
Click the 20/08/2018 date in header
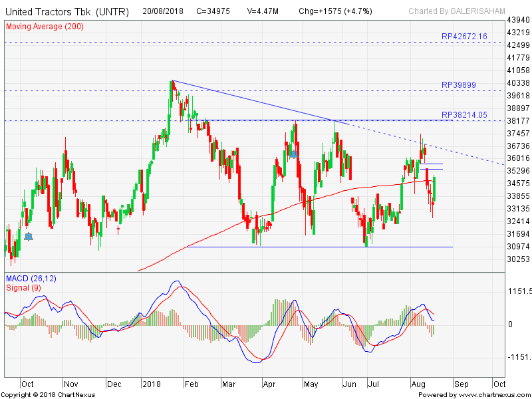point(163,11)
